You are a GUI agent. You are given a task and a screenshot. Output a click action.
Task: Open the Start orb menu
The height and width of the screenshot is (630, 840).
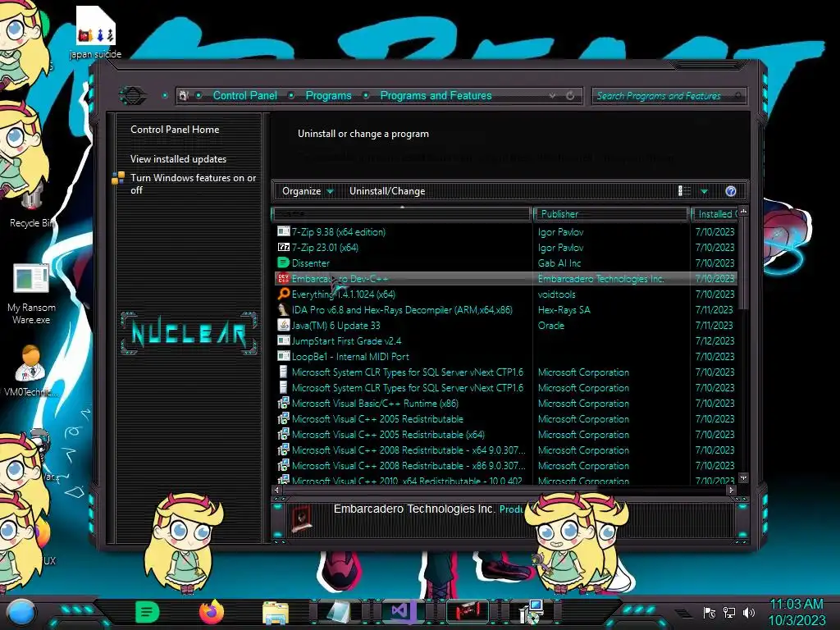click(x=21, y=614)
